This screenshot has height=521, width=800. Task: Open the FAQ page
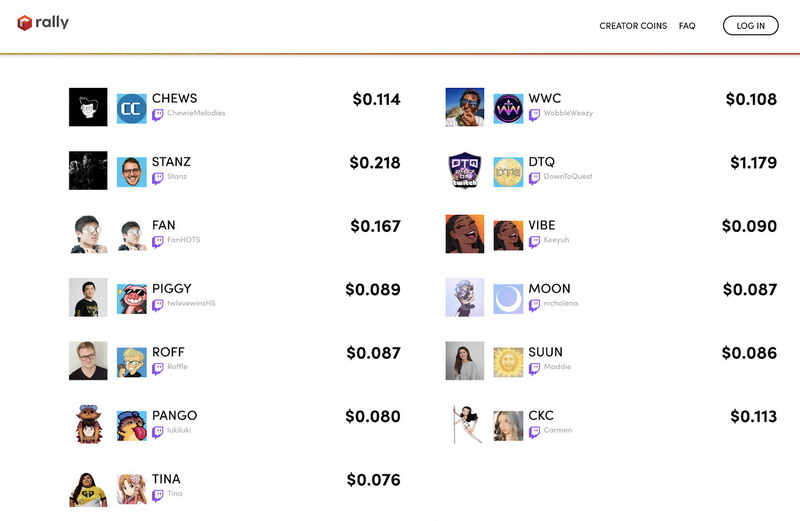click(x=687, y=26)
